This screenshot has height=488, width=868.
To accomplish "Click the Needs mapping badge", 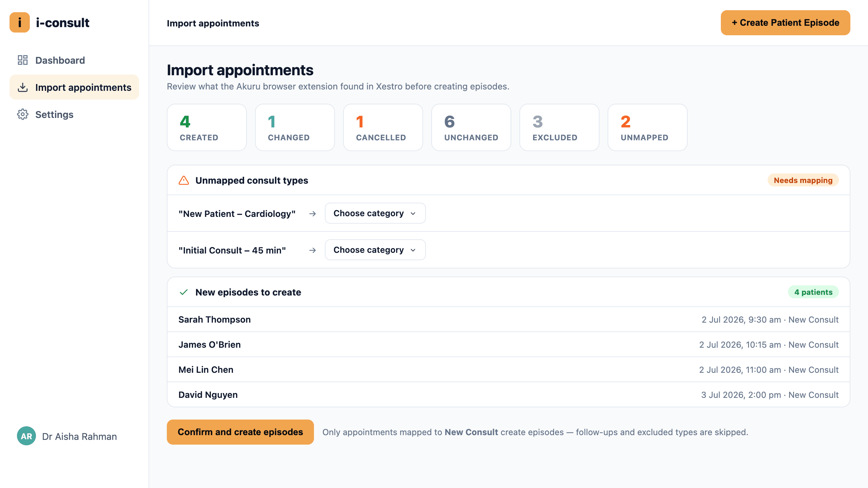I will point(803,180).
